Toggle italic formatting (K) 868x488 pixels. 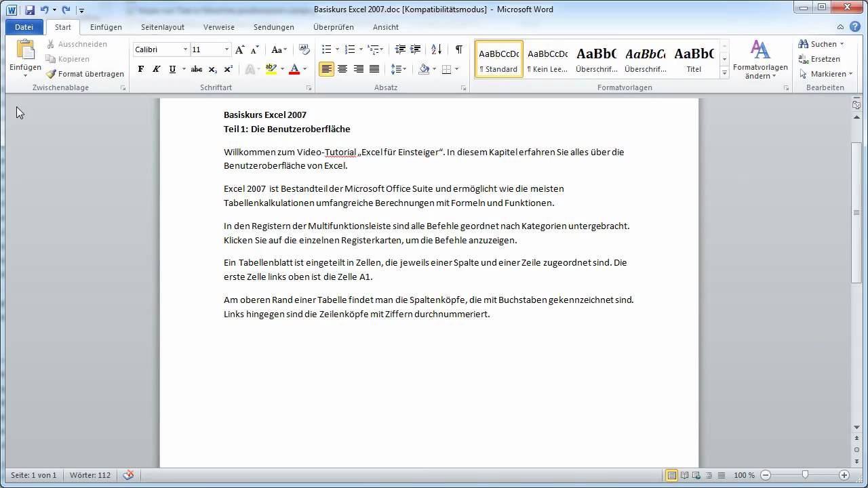tap(156, 69)
